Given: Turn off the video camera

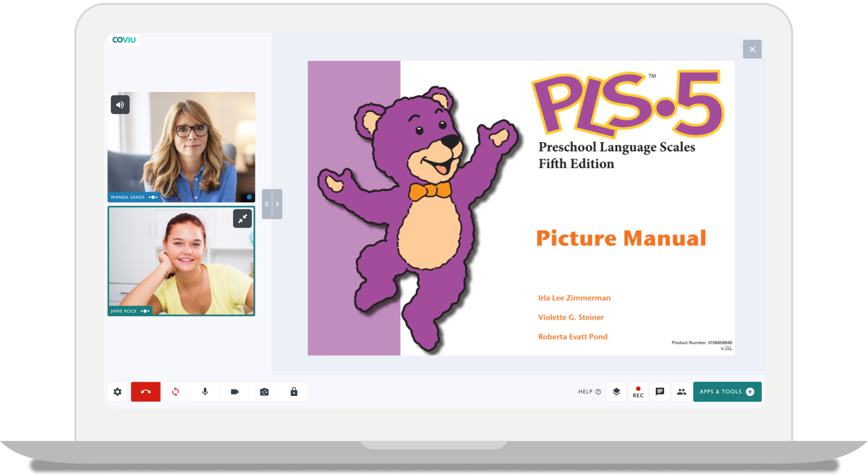Looking at the screenshot, I should pyautogui.click(x=234, y=392).
